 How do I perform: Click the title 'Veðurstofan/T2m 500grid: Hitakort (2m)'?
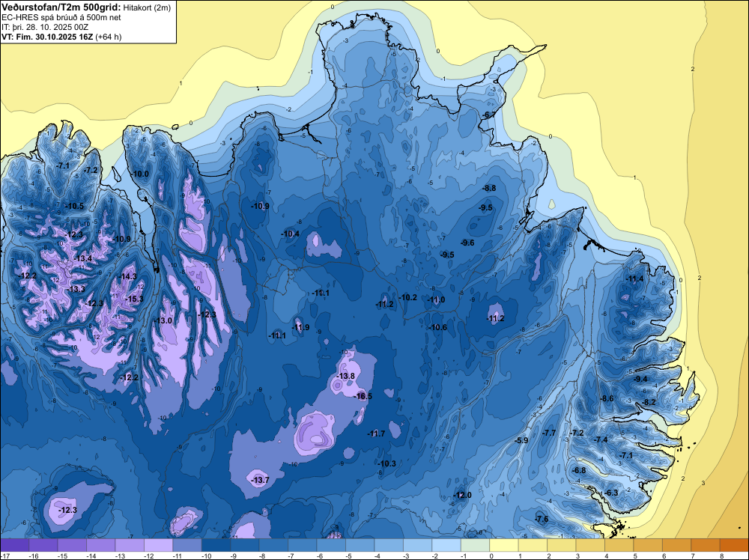(86, 7)
